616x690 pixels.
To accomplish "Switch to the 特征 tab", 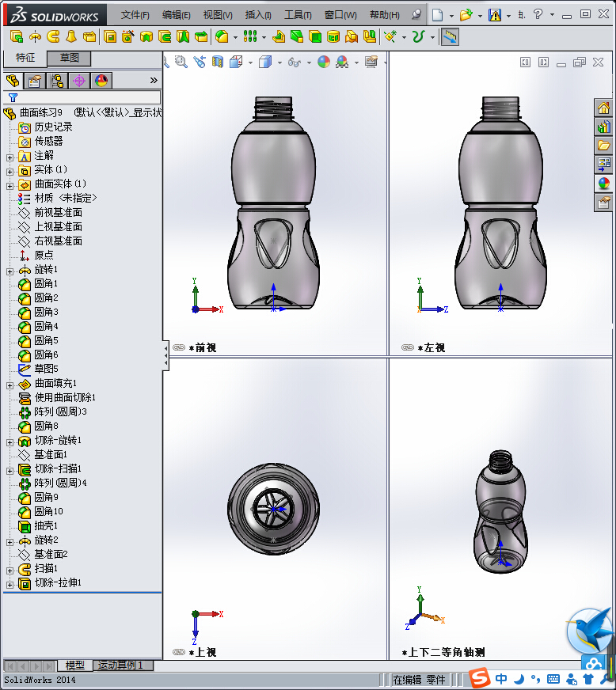I will point(25,58).
